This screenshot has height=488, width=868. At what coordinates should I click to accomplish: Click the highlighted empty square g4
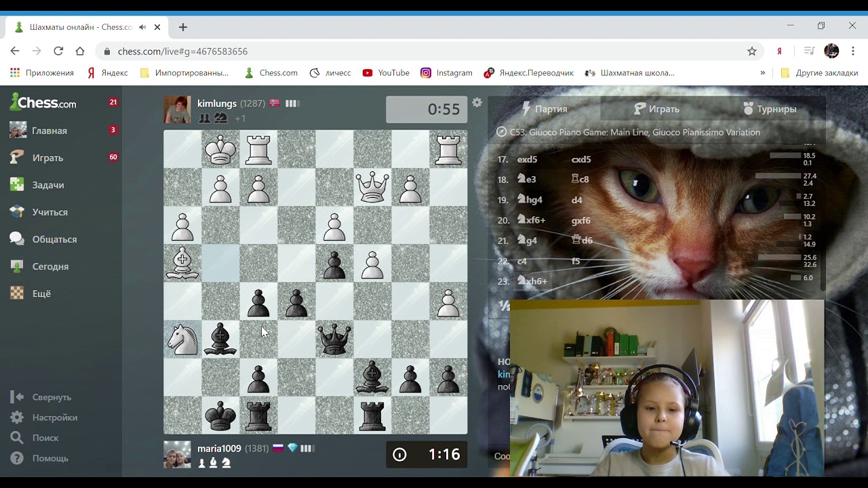coord(220,263)
